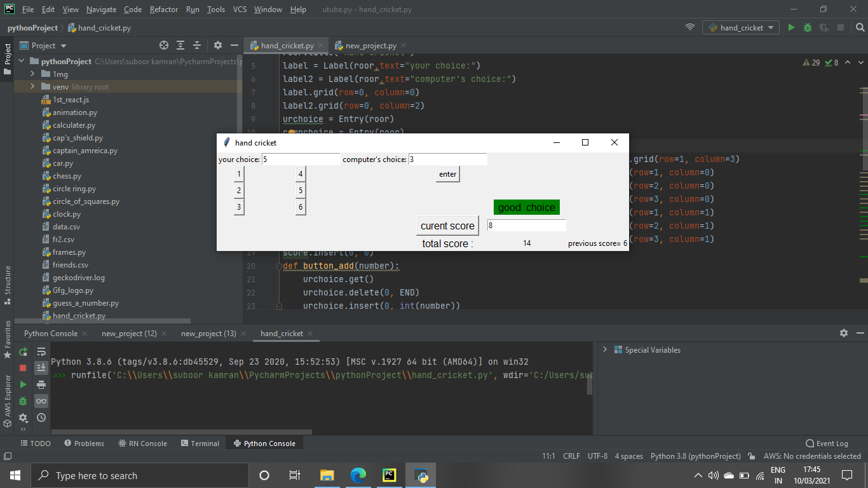Viewport: 868px width, 488px height.
Task: Open the Refactor menu
Action: [163, 10]
